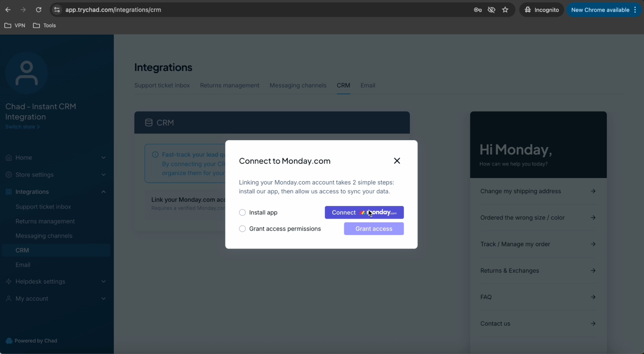The width and height of the screenshot is (644, 354).
Task: Switch to the Email tab
Action: (x=368, y=85)
